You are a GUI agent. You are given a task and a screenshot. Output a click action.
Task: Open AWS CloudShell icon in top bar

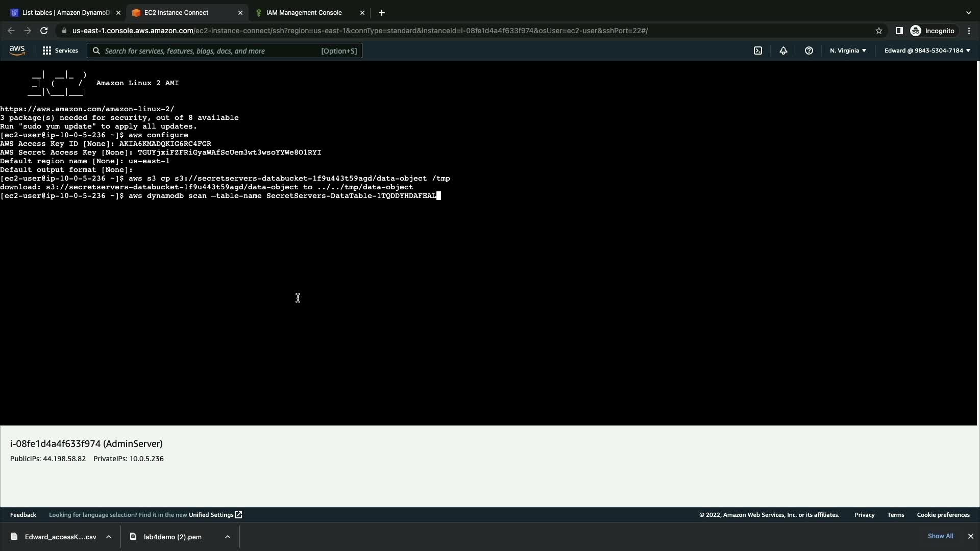tap(758, 51)
